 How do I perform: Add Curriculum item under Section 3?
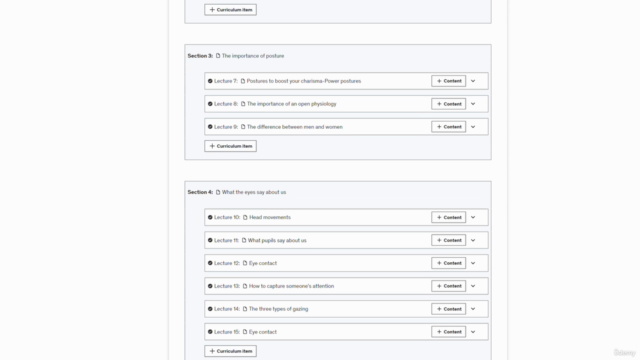coord(231,146)
